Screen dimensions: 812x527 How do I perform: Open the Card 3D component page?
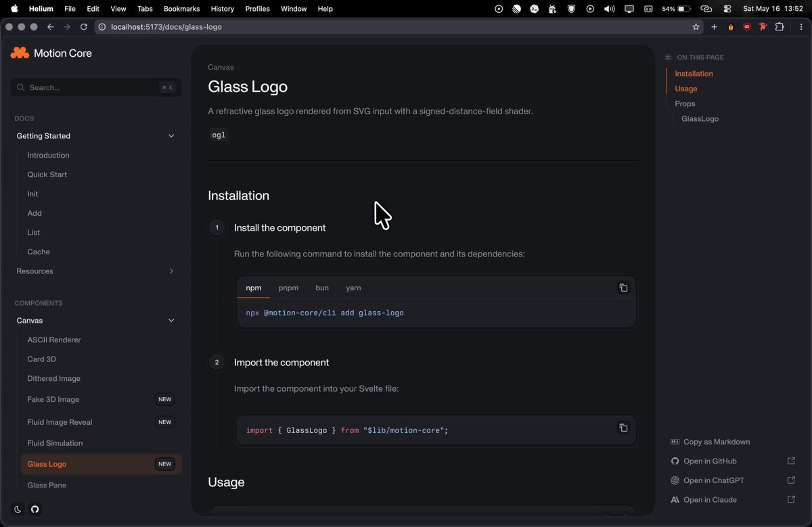coord(42,359)
